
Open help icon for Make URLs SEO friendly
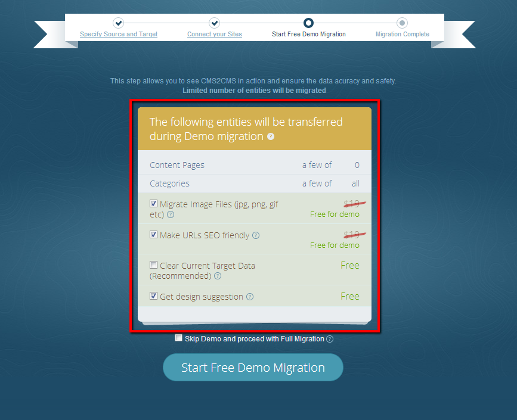click(x=256, y=235)
